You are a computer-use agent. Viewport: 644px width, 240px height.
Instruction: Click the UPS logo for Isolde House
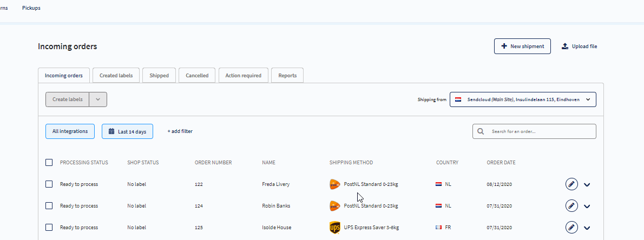point(335,227)
